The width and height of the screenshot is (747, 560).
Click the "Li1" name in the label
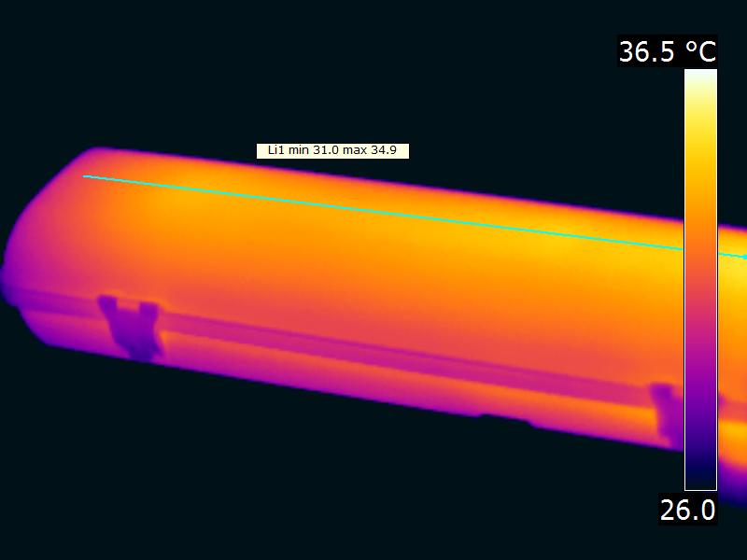[275, 150]
